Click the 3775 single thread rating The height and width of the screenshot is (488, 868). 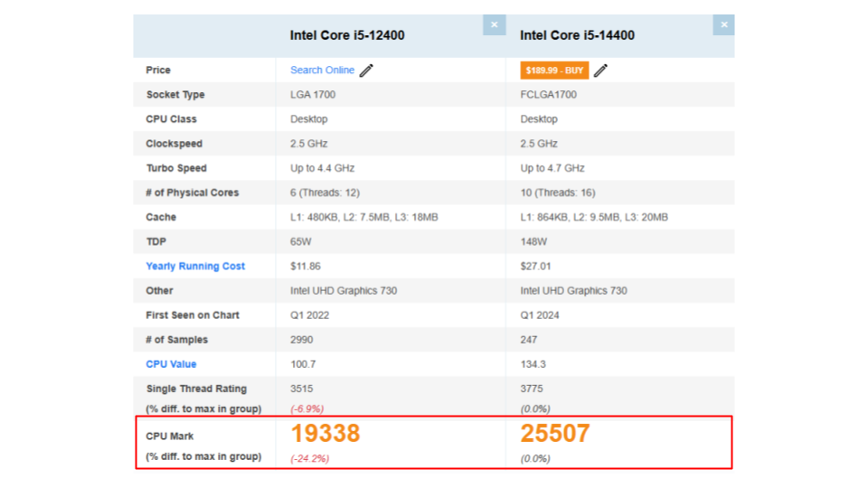coord(533,389)
